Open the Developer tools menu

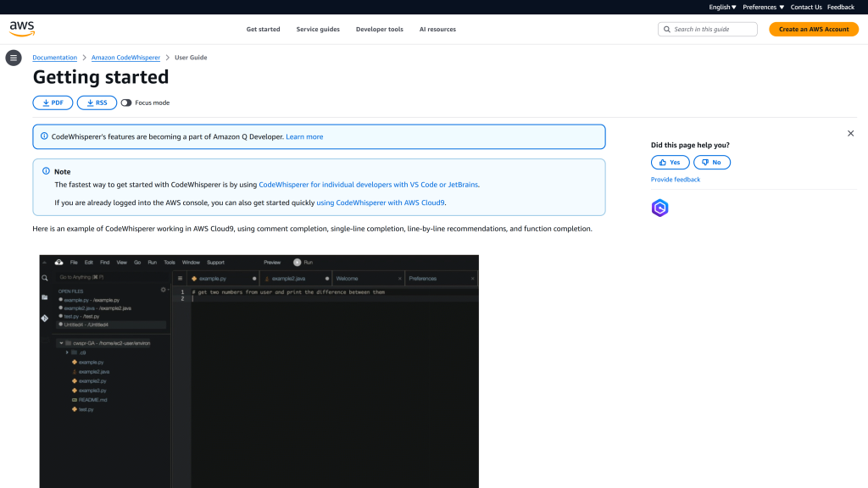pyautogui.click(x=379, y=30)
